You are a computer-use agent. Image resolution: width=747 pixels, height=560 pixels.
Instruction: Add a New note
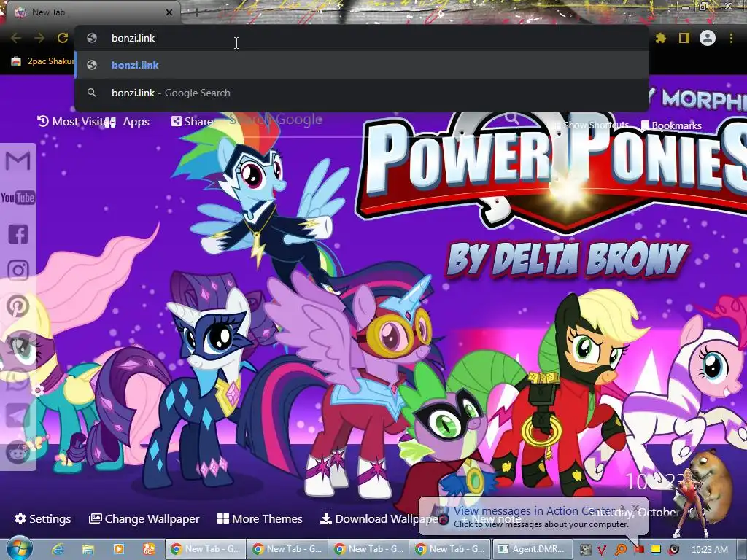pyautogui.click(x=491, y=519)
